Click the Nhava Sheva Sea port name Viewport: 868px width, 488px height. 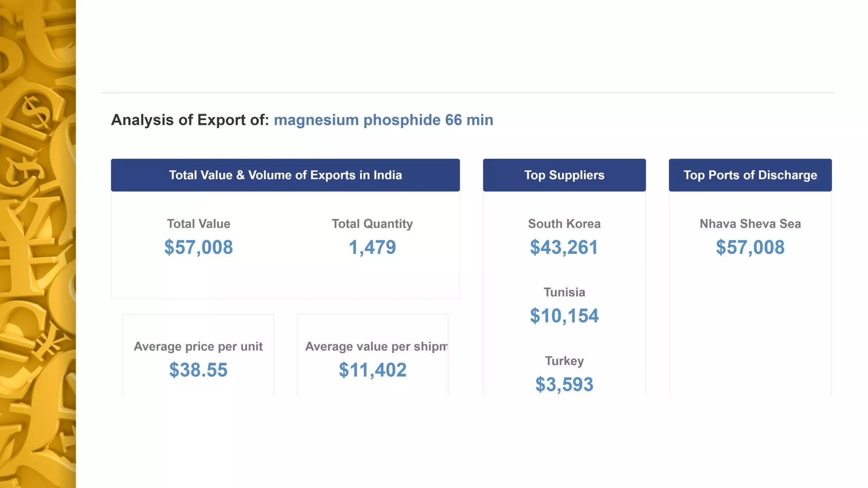[x=750, y=224]
